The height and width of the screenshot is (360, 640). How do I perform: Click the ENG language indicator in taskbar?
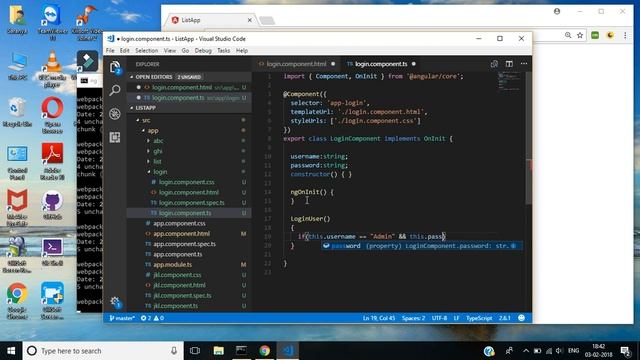(x=573, y=351)
